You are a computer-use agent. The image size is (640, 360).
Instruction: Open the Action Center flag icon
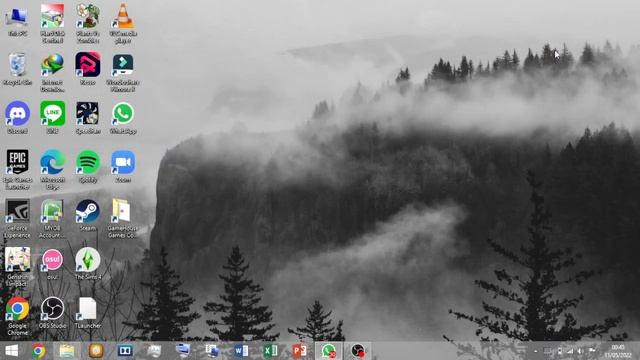coord(591,351)
